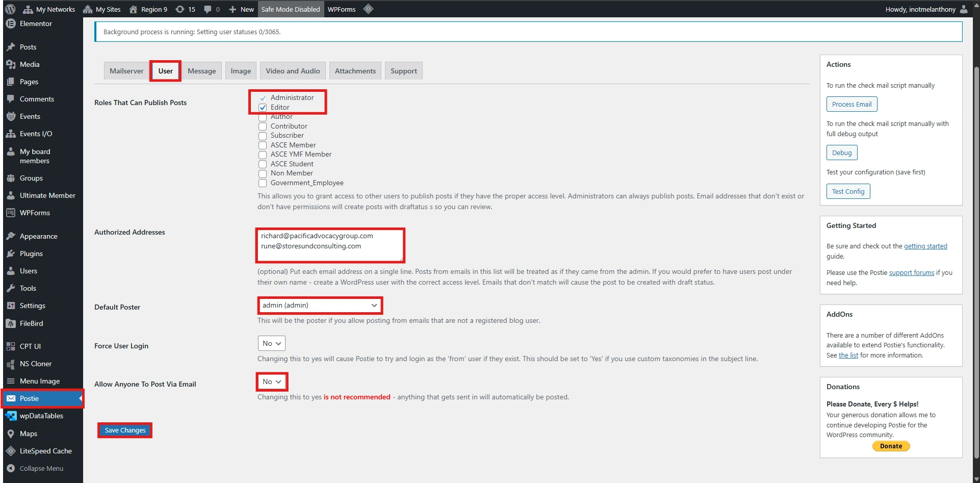This screenshot has width=980, height=483.
Task: Click the Pages icon in sidebar
Action: pyautogui.click(x=11, y=82)
